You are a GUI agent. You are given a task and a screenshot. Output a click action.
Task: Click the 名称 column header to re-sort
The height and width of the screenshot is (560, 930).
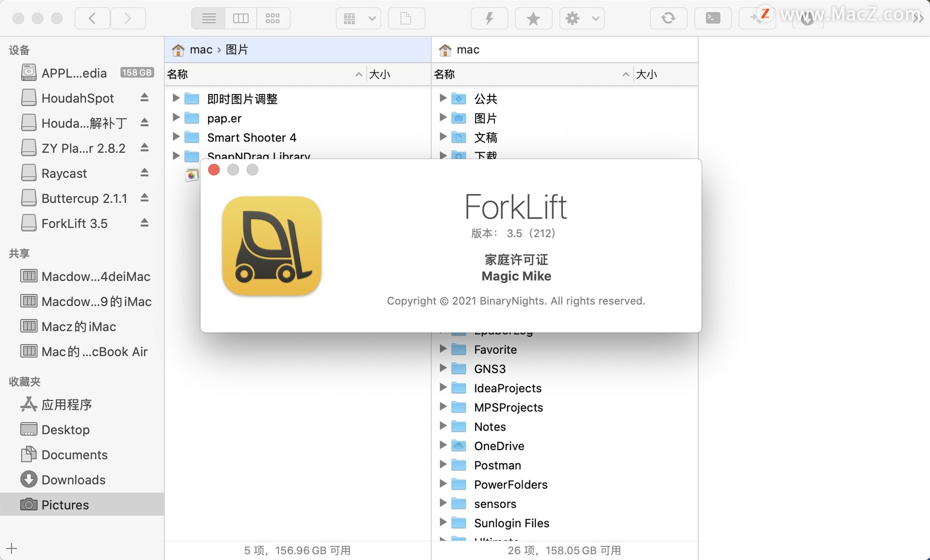(177, 74)
